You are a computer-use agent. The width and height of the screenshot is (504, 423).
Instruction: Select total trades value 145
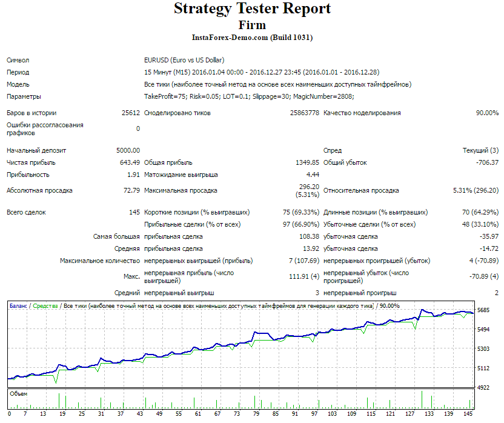pyautogui.click(x=134, y=213)
